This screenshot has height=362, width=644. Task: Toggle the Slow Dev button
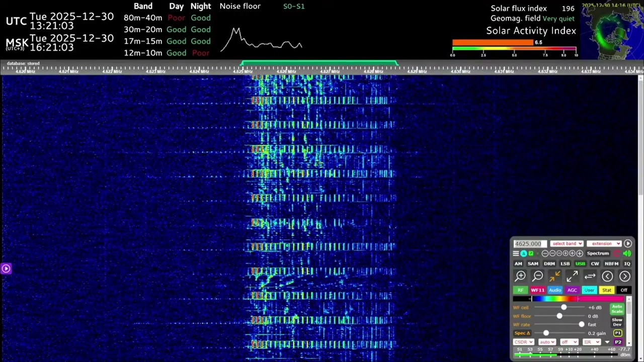click(x=617, y=322)
